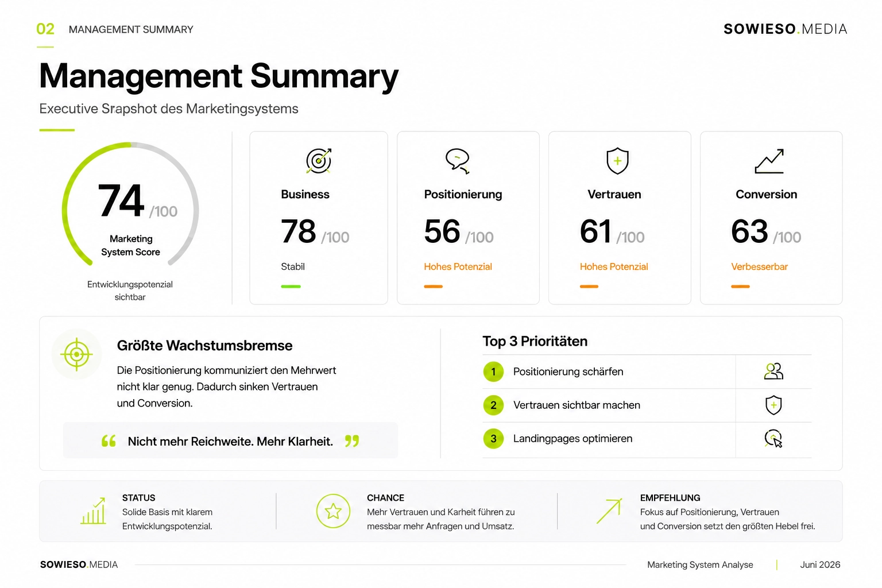Click the Business target icon
This screenshot has height=588, width=882.
319,161
